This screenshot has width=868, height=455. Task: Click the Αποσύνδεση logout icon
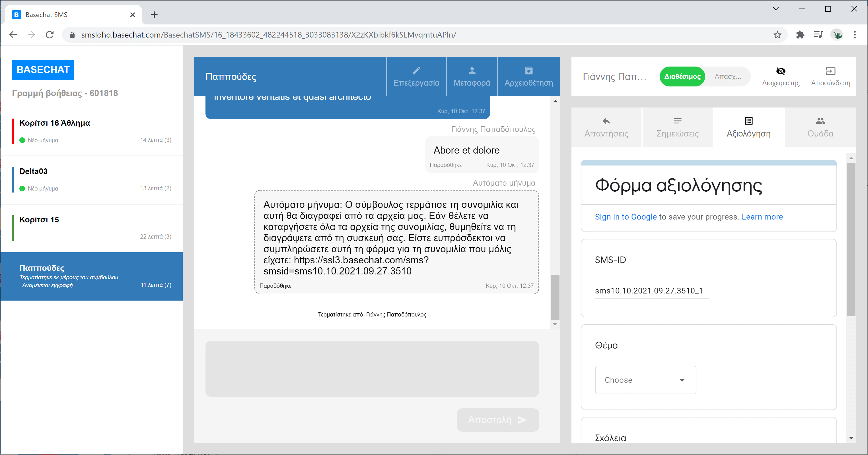(x=830, y=71)
